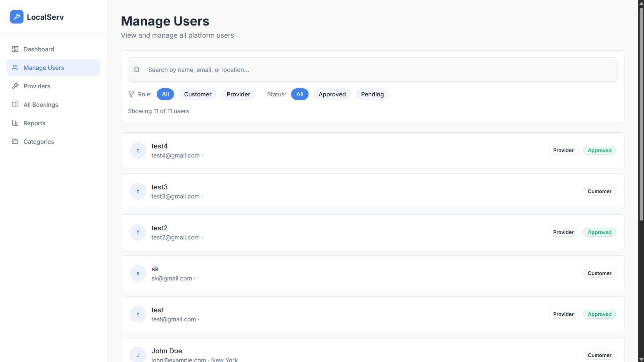This screenshot has height=362, width=644.
Task: Click the Categories folder icon
Action: coord(15,141)
